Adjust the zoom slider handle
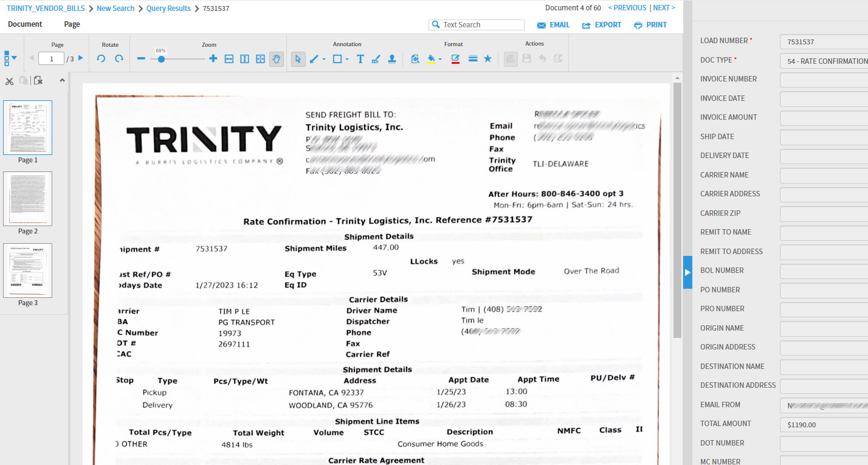This screenshot has width=868, height=465. (x=161, y=59)
